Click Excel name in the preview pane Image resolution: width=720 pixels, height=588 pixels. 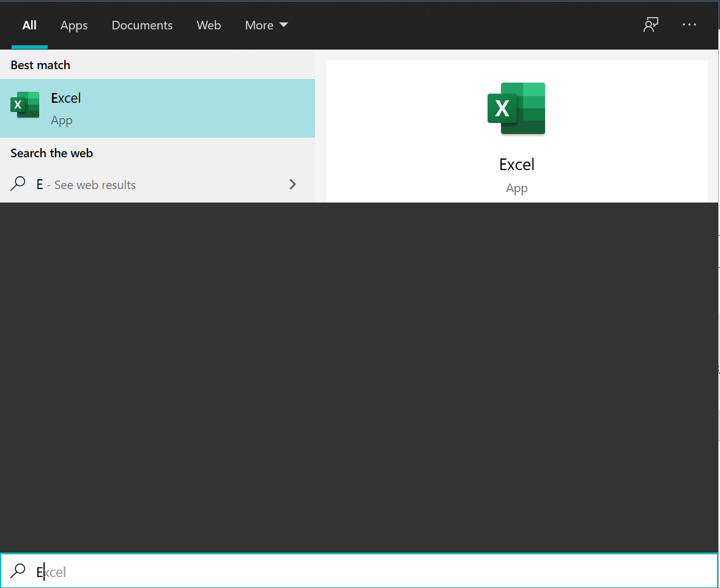pos(516,165)
